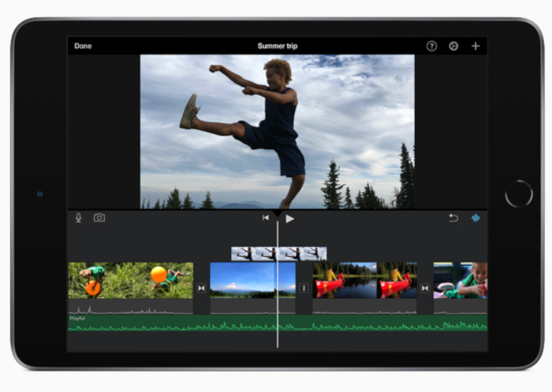The width and height of the screenshot is (552, 392).
Task: Select the red canoe clip
Action: click(364, 280)
